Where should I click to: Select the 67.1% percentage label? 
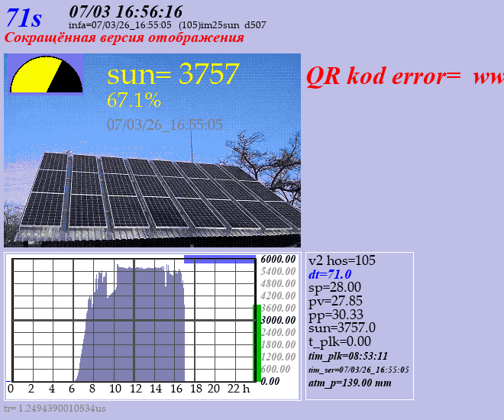(134, 100)
